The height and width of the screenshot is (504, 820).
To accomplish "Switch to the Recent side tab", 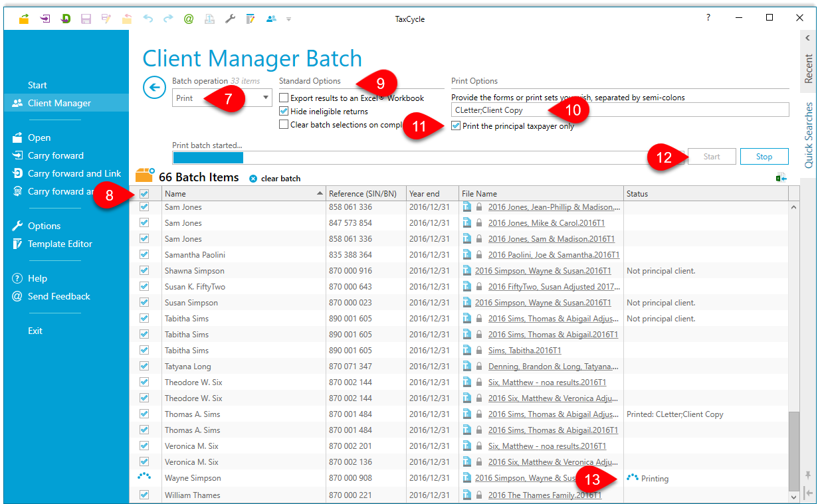I will (x=808, y=68).
